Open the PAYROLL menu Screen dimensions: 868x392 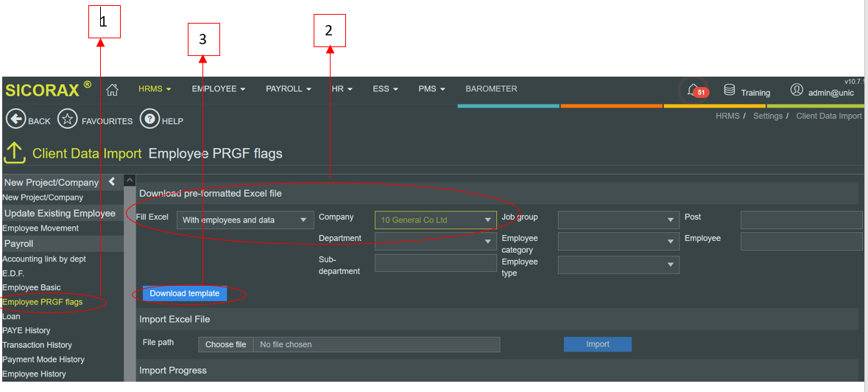(x=288, y=89)
